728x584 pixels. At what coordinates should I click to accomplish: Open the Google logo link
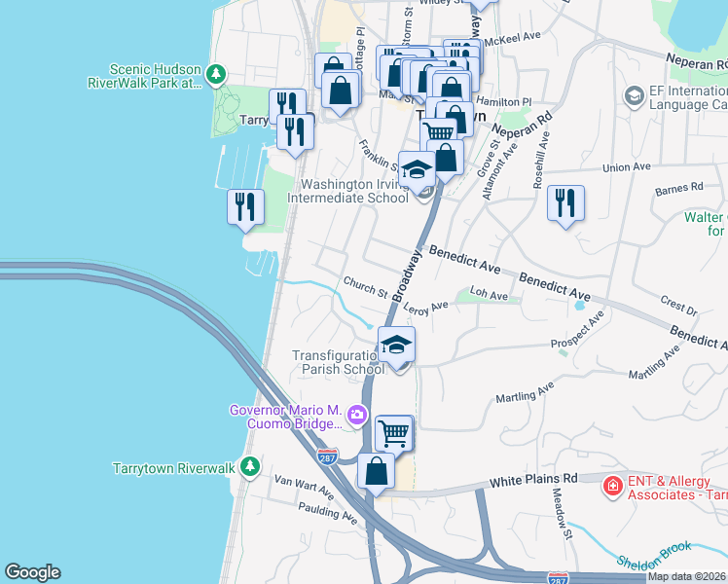point(32,572)
